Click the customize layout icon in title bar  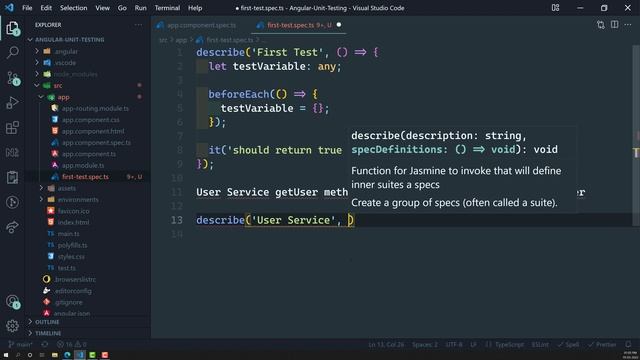[x=555, y=8]
